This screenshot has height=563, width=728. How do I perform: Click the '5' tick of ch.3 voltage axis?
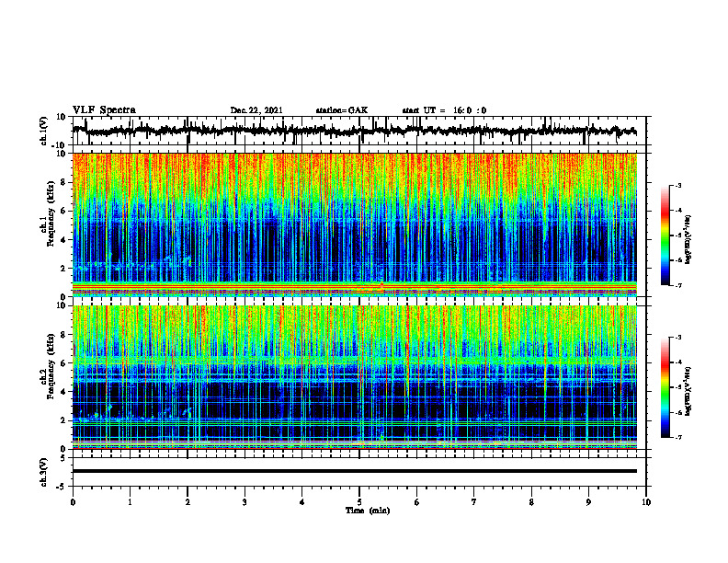coord(63,458)
